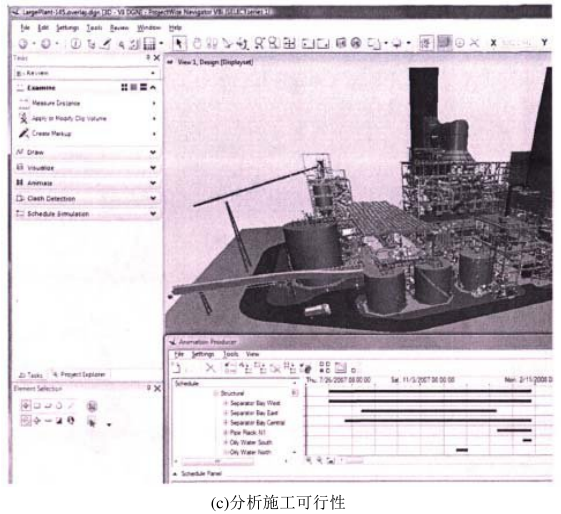Click the main toolbar X delete icon
Image resolution: width=561 pixels, height=514 pixels.
[474, 43]
